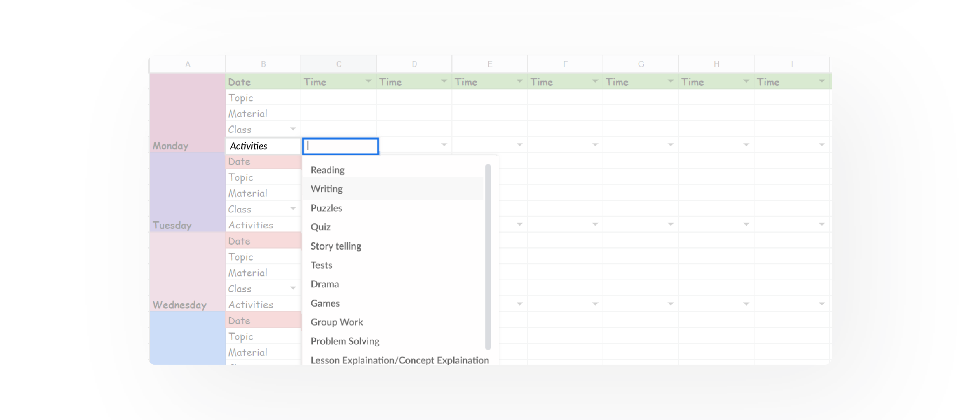Image resolution: width=980 pixels, height=420 pixels.
Task: Expand Tuesday Class dropdown arrow
Action: click(293, 209)
